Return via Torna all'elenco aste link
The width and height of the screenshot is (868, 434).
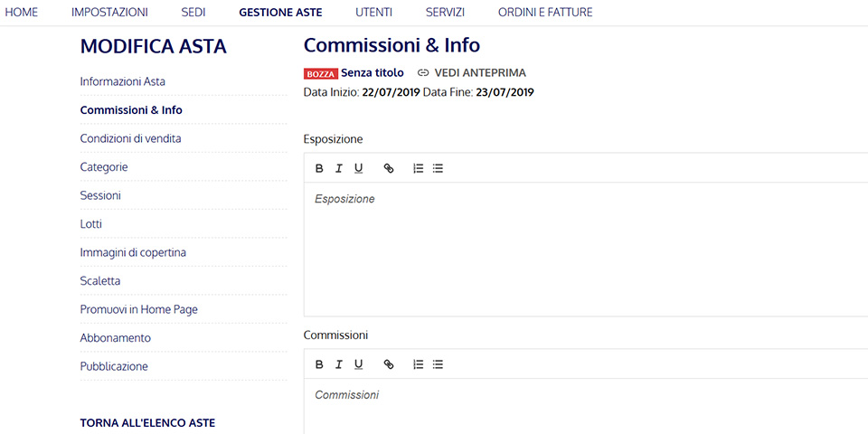[x=147, y=422]
